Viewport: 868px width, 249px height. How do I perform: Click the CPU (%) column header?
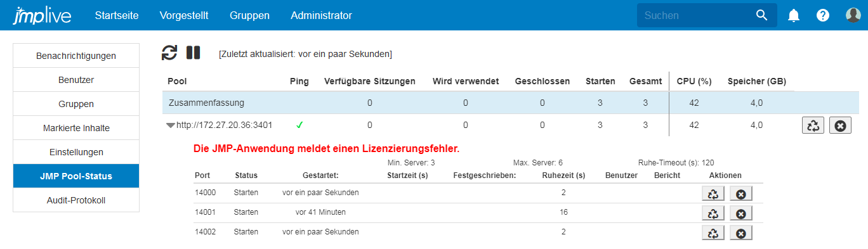pos(694,81)
